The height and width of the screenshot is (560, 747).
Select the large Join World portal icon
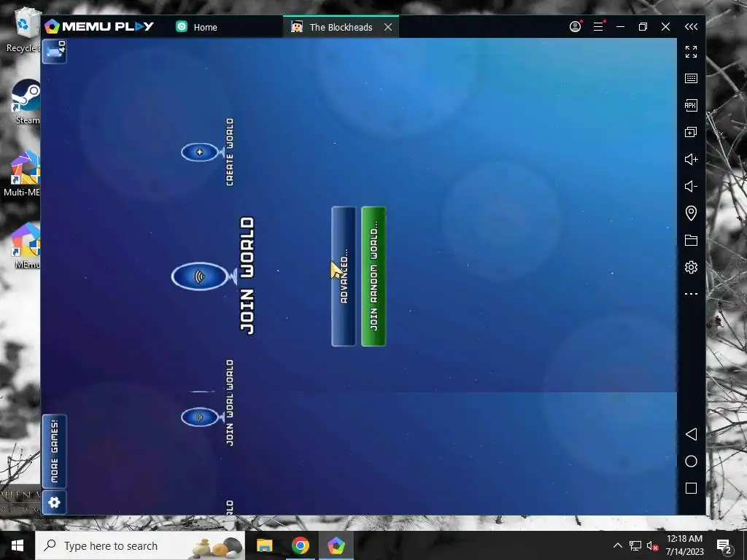point(201,276)
